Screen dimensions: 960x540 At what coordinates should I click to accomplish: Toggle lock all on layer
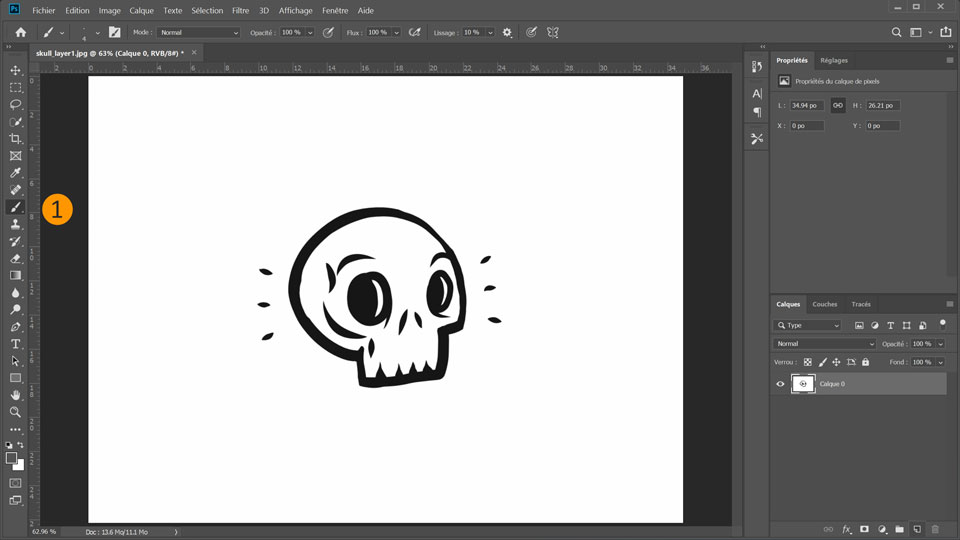tap(865, 362)
